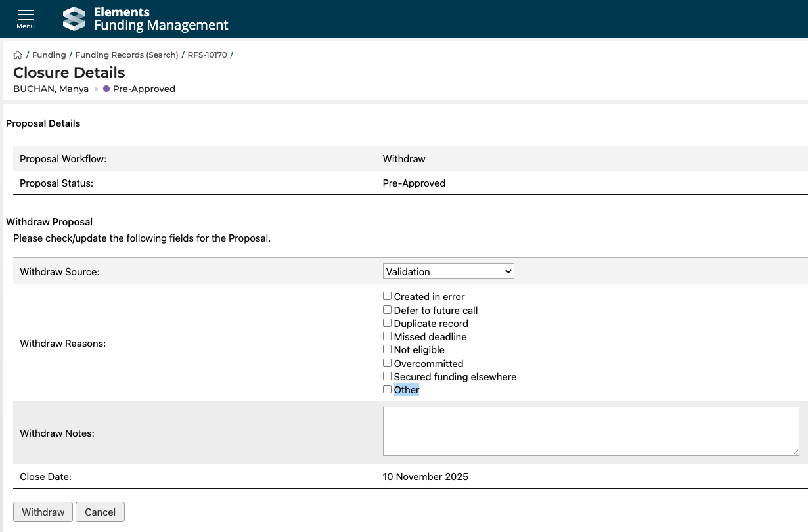The width and height of the screenshot is (808, 532).
Task: Click the purple Pre-Approved status dot
Action: pos(106,89)
